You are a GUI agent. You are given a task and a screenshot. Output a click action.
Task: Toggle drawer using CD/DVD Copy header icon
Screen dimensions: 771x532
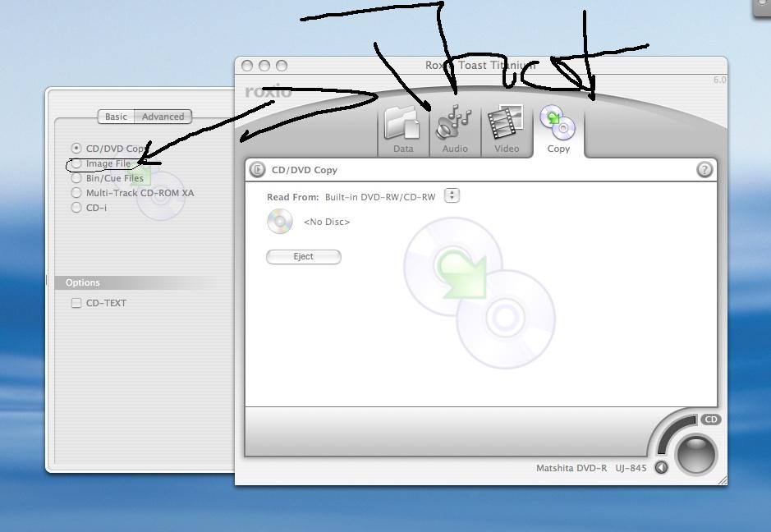pyautogui.click(x=257, y=170)
